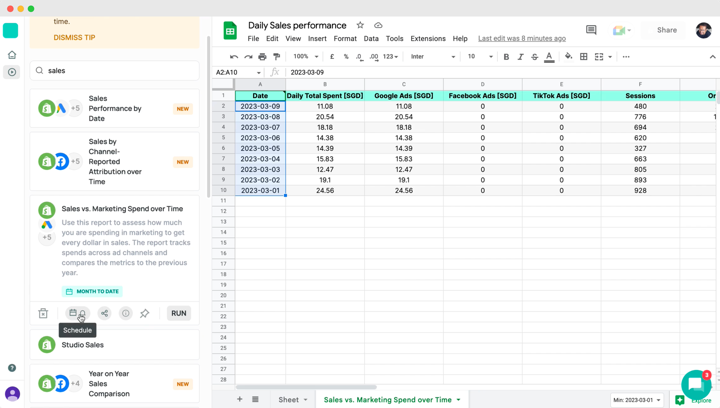Switch to the Sheet tab

(292, 400)
